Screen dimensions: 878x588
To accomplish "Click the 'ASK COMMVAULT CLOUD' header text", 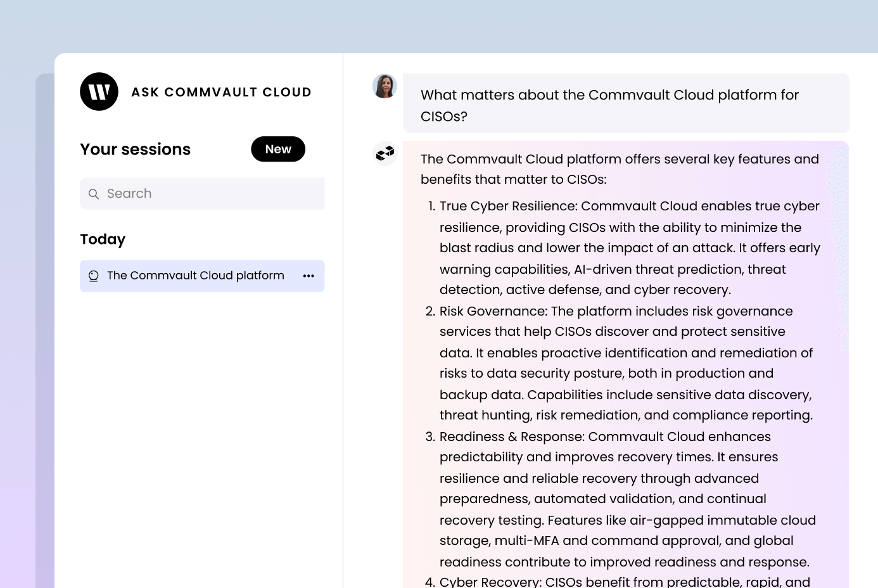I will coord(221,92).
